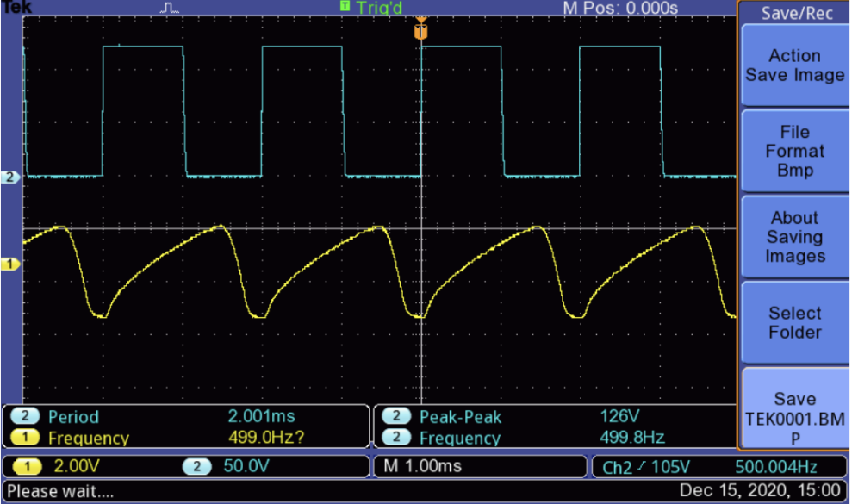Click the 2.001ms period value

tap(261, 416)
